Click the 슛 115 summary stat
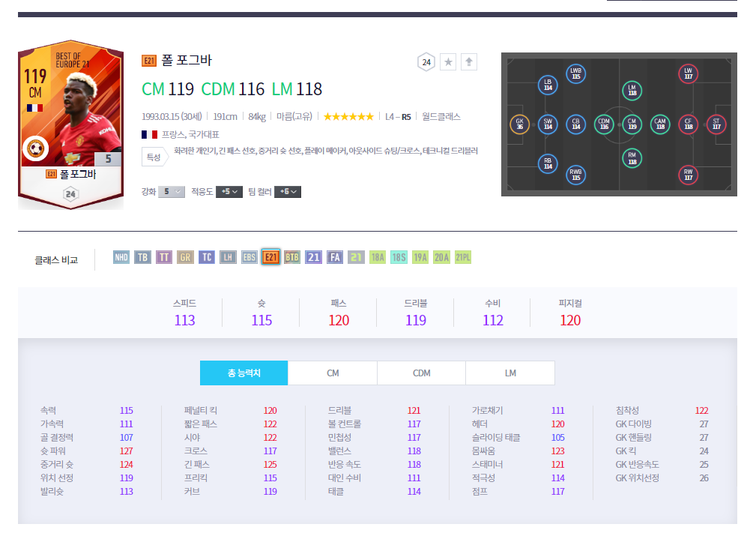 [261, 313]
